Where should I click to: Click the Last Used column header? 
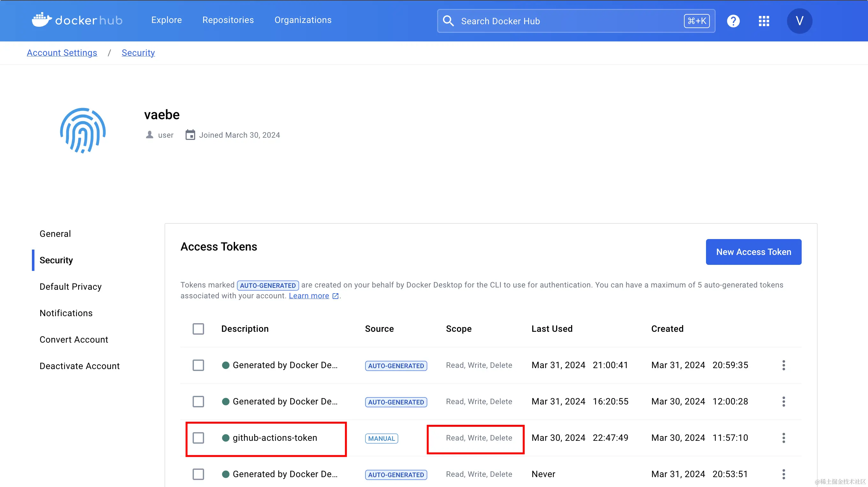click(x=552, y=329)
